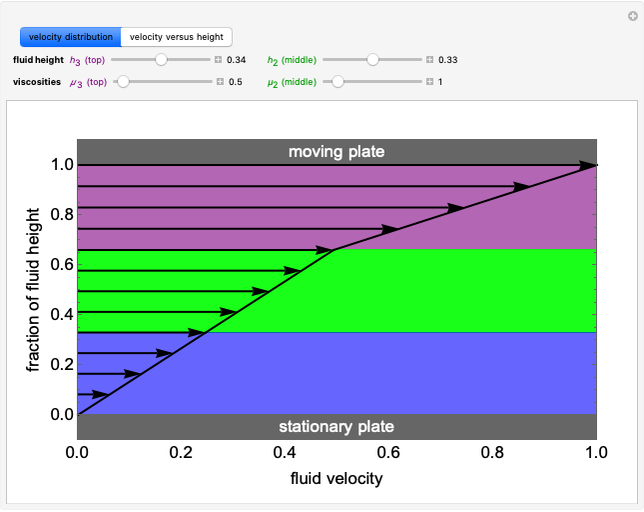Click the green middle fluid layer
Image resolution: width=644 pixels, height=512 pixels.
pos(480,290)
